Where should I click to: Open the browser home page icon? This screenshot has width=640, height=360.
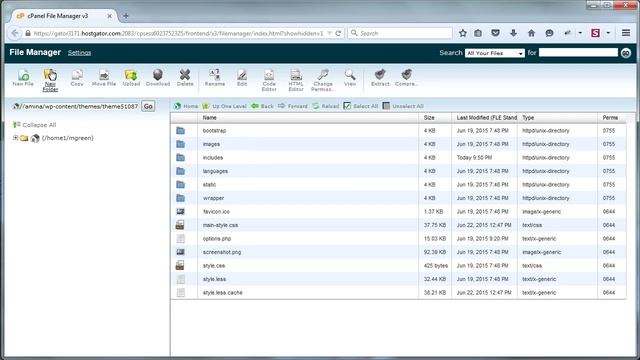[531, 33]
